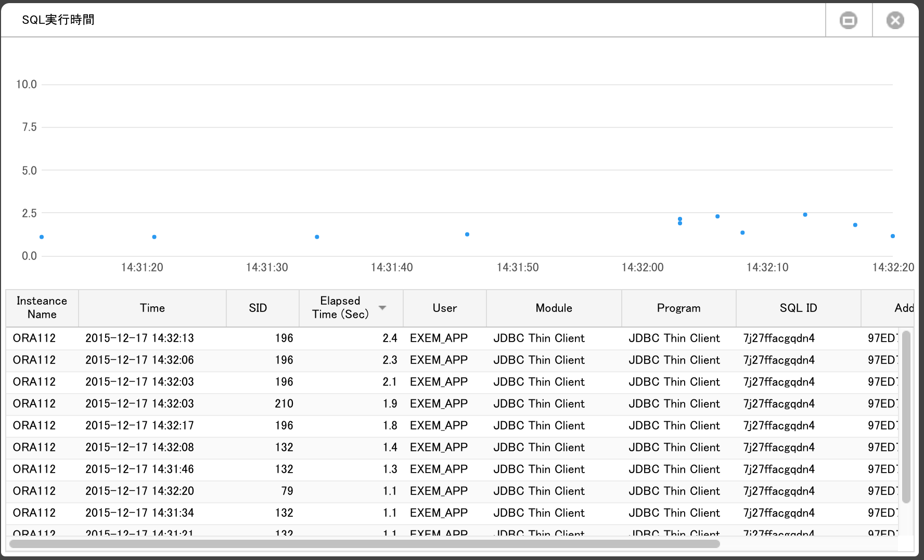
Task: Click the chart point near 14:32:13
Action: click(805, 215)
